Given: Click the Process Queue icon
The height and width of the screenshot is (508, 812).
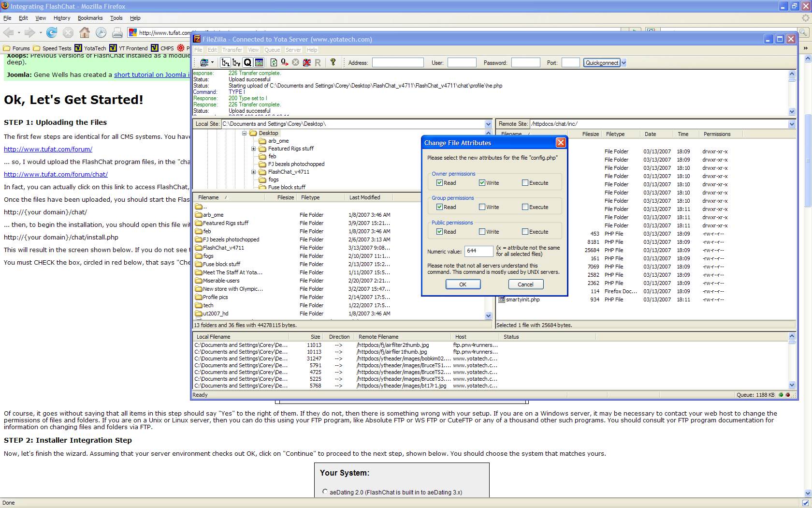Looking at the screenshot, I should click(x=285, y=62).
